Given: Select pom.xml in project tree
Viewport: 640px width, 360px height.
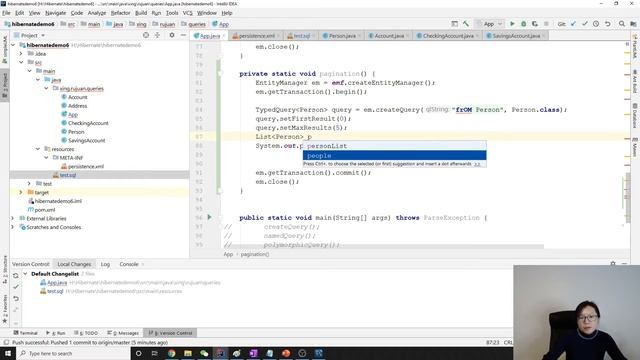Looking at the screenshot, I should coord(44,210).
